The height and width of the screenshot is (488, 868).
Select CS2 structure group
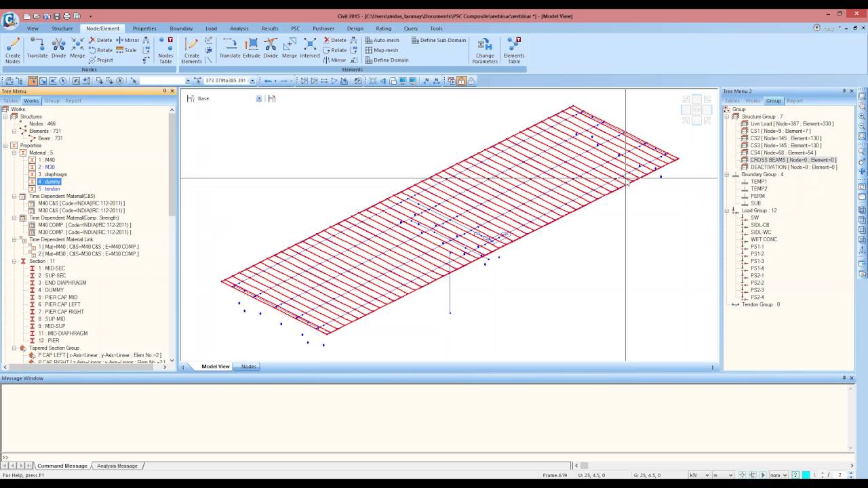point(785,138)
